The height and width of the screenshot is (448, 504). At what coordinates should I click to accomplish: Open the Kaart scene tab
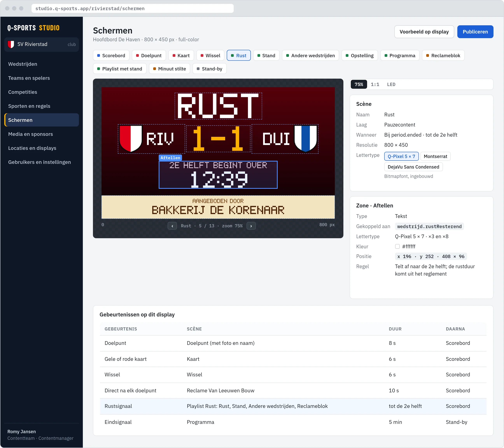click(181, 55)
